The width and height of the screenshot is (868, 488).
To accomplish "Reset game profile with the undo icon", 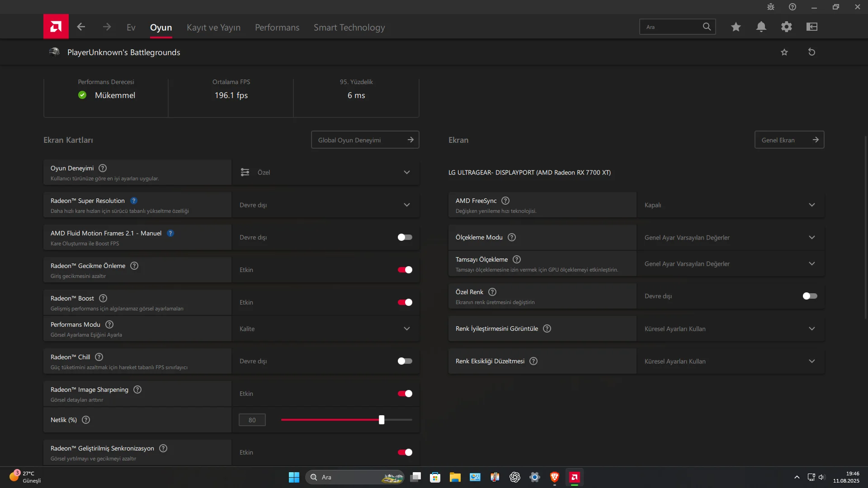I will [811, 52].
